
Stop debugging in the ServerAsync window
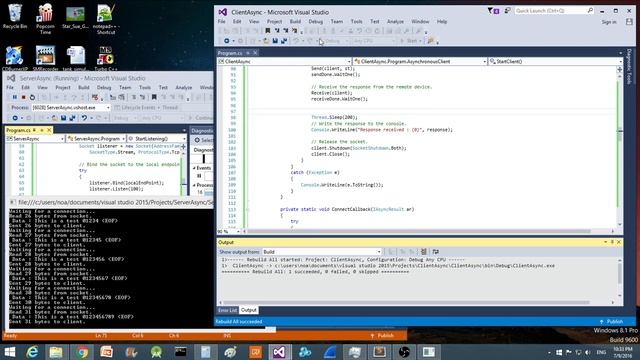[x=23, y=97]
